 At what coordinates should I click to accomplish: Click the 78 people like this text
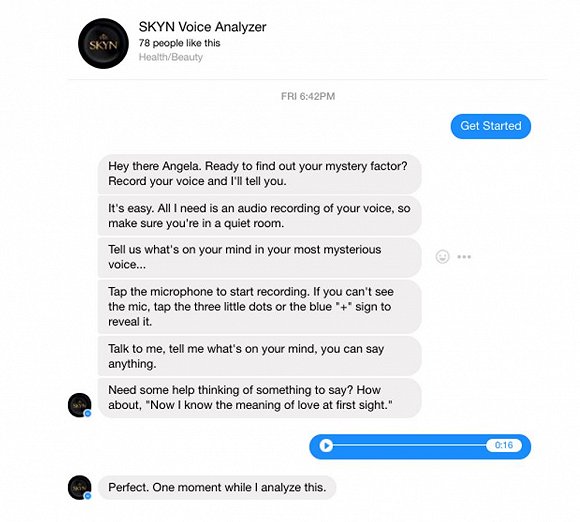pos(179,43)
